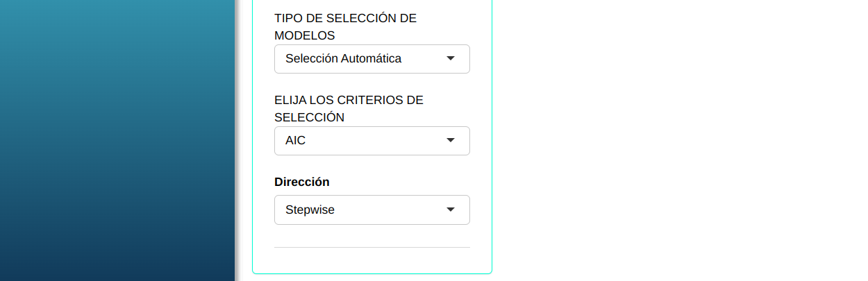Open the Stepwise direction dropdown
This screenshot has width=868, height=281.
[372, 210]
